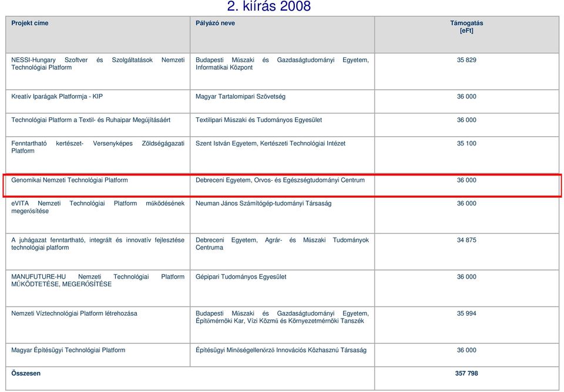This screenshot has height=392, width=564.
Task: Select 'Debreceni Egyetem, Orvos- és Egészségtudományi Centrum'
Action: pos(280,180)
